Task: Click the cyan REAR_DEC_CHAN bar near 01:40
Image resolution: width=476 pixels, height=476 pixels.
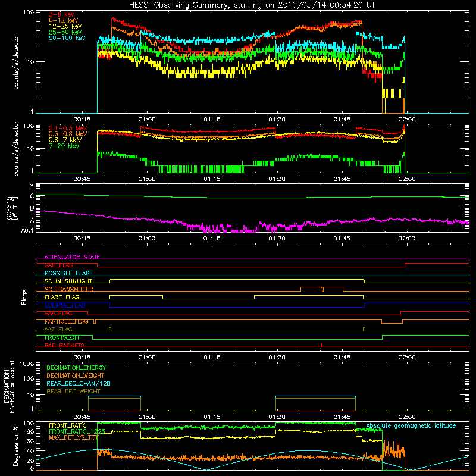Action: [x=315, y=396]
